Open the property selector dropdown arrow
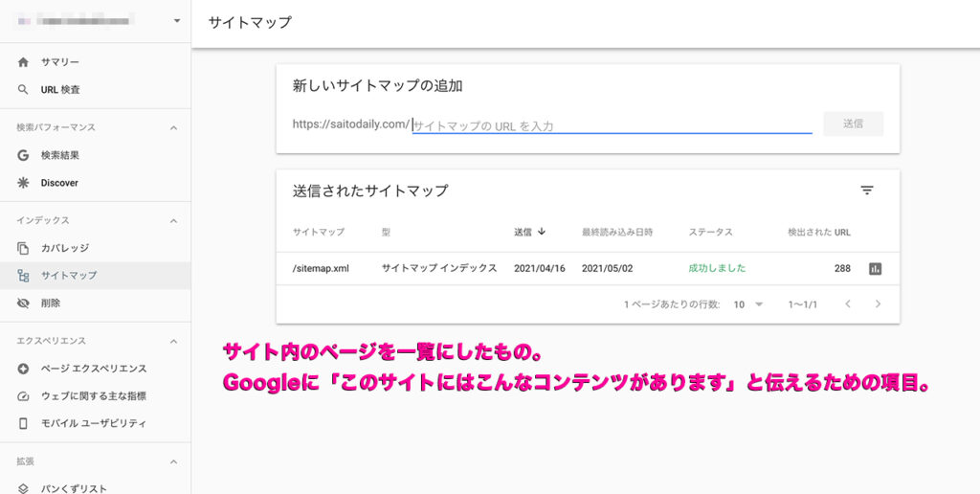 pos(177,21)
